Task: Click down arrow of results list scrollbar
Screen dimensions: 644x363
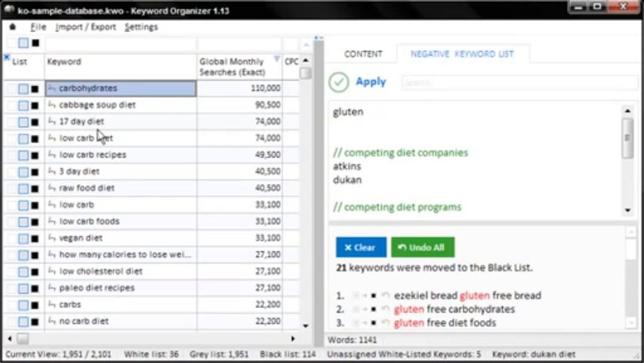Action: click(630, 322)
